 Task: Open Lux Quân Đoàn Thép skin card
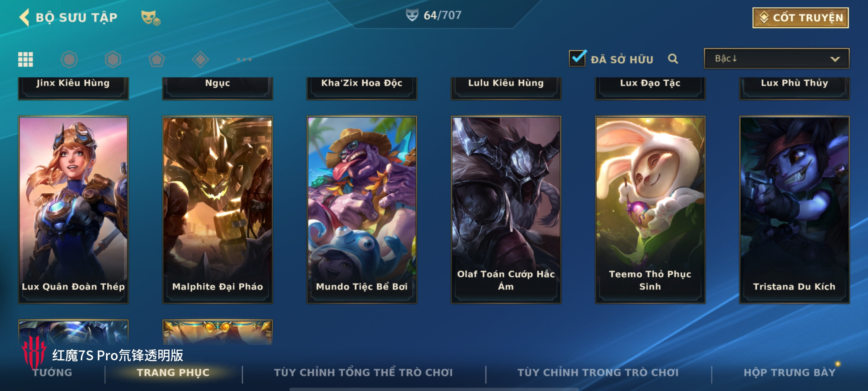[x=73, y=210]
